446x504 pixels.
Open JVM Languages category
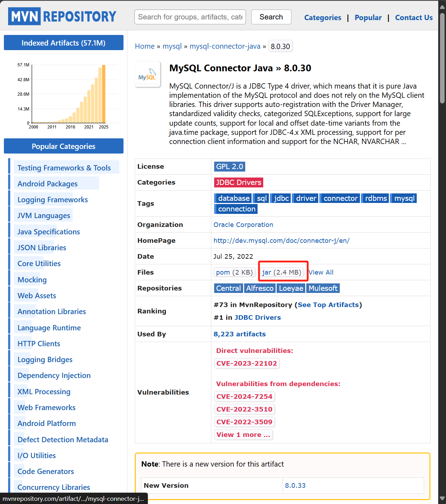point(44,216)
